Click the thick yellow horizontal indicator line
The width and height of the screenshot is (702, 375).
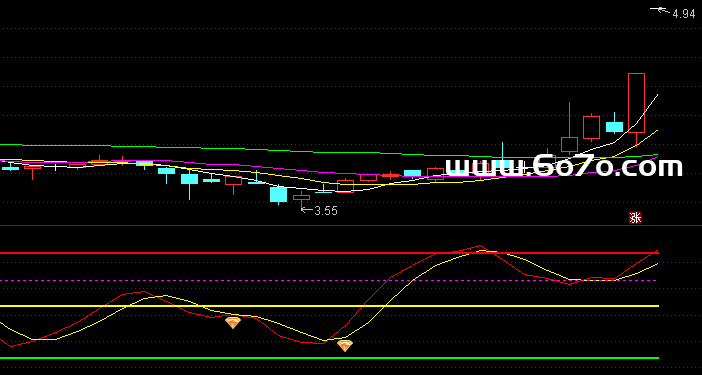pyautogui.click(x=329, y=306)
